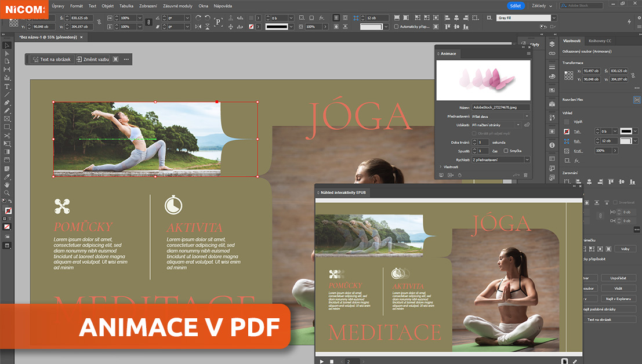
Task: Open the Objekt menu
Action: [107, 6]
